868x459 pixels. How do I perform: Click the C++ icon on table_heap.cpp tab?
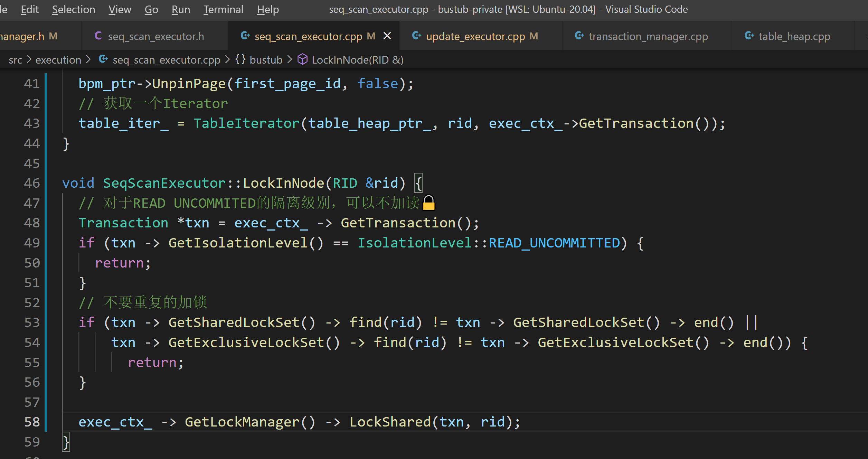[x=749, y=36]
